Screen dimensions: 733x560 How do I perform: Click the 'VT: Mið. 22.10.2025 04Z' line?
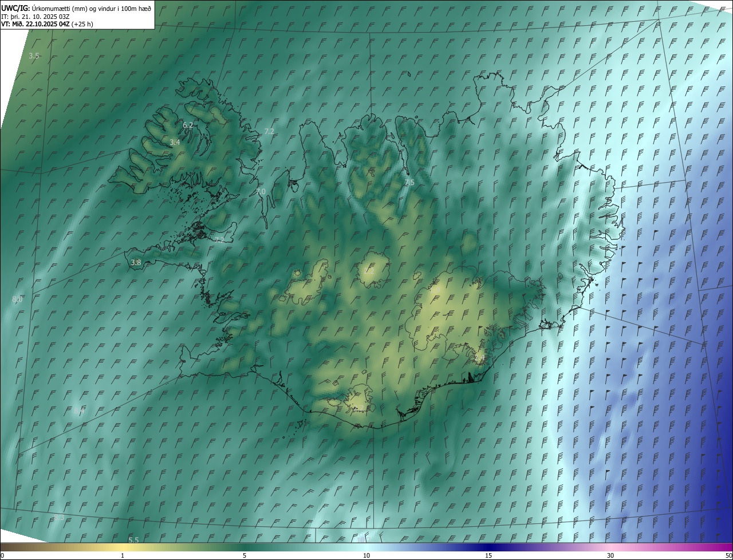(x=47, y=24)
